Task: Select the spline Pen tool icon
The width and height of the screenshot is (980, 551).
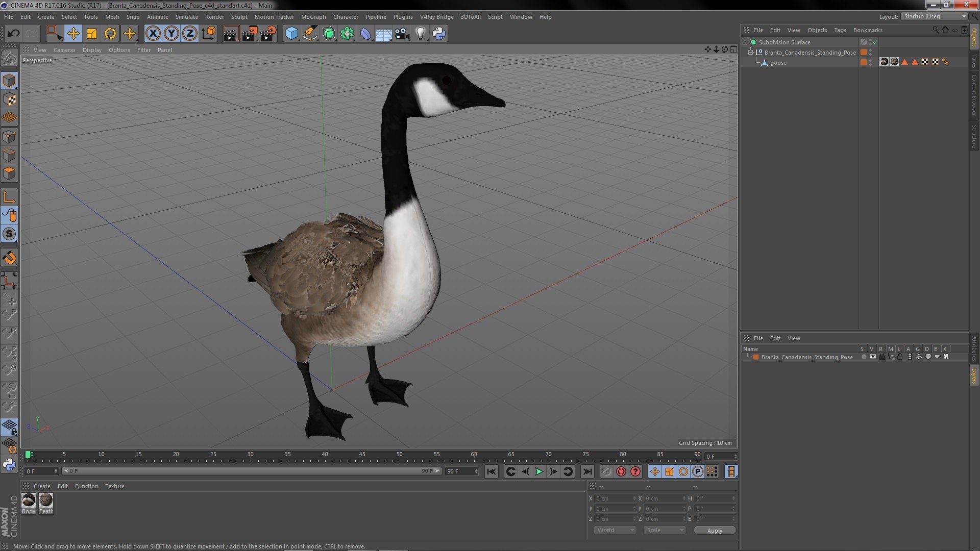Action: pyautogui.click(x=310, y=34)
